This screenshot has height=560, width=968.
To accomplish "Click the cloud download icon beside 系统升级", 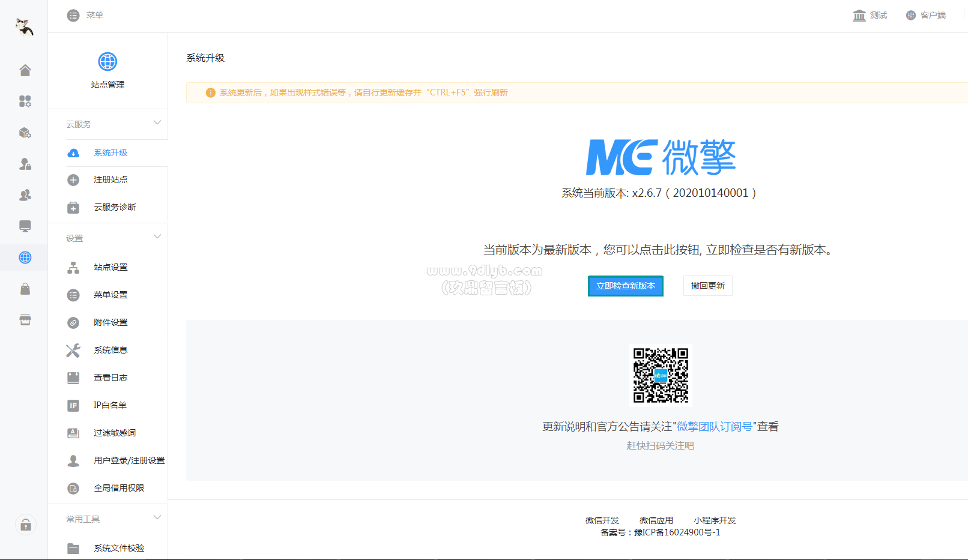I will pyautogui.click(x=73, y=153).
